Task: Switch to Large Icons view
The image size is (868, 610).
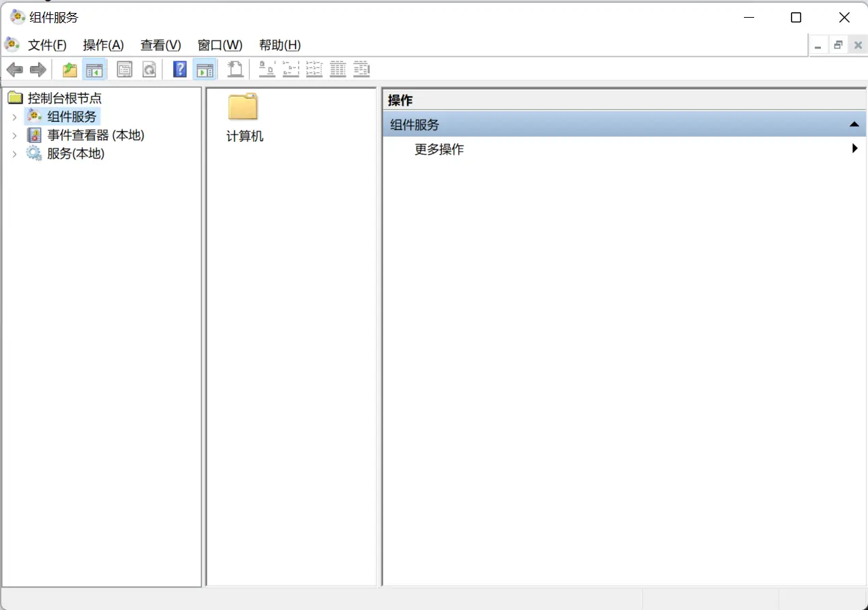Action: (267, 70)
